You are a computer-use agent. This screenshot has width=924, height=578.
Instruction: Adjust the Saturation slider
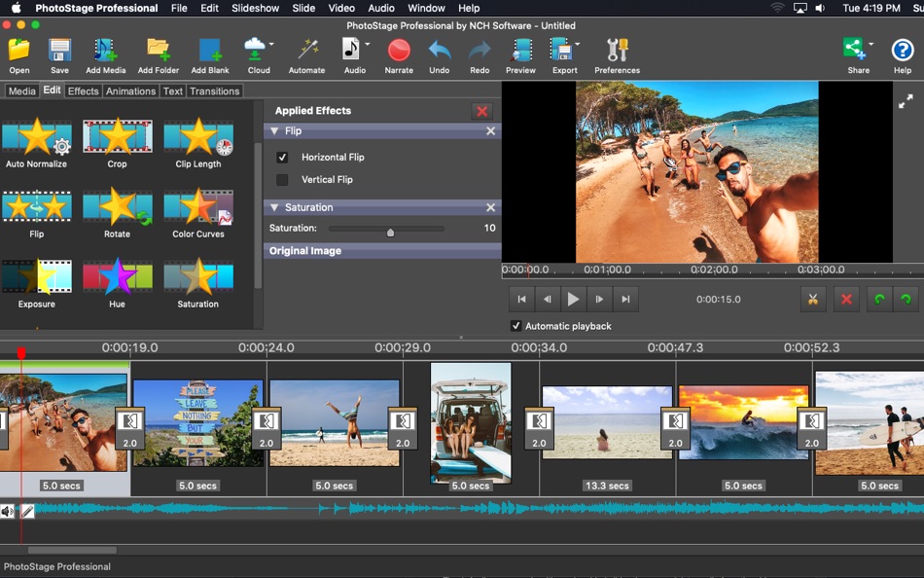tap(388, 231)
